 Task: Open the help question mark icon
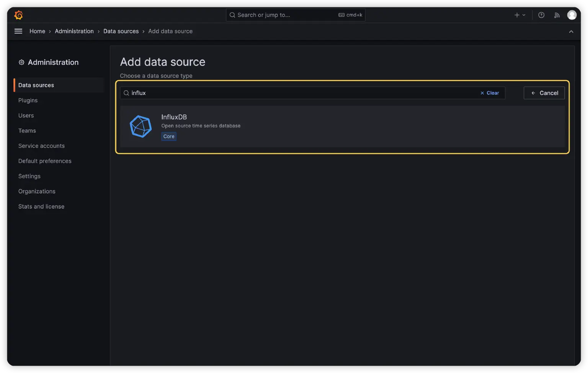(x=541, y=15)
